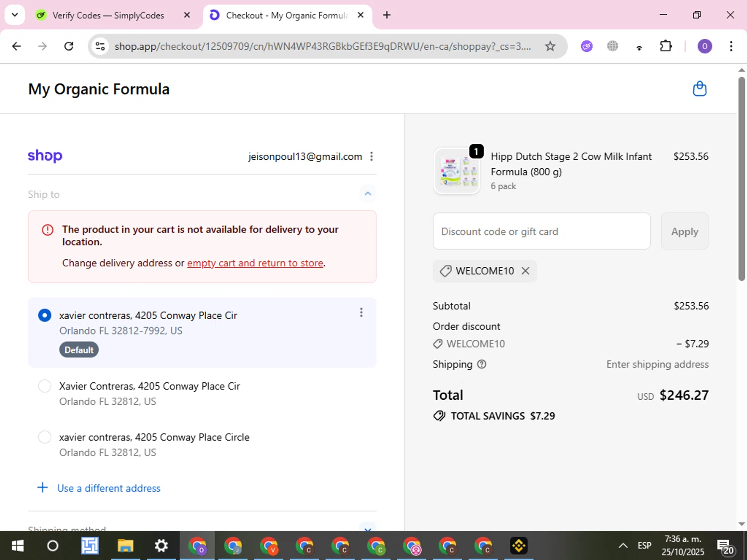Click the plus icon for a different address

(43, 487)
